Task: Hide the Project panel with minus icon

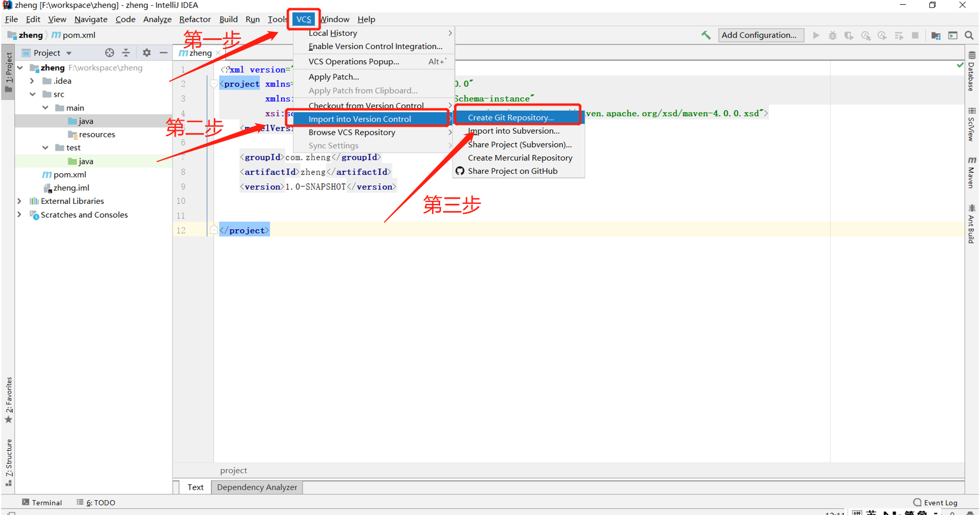Action: pyautogui.click(x=163, y=52)
